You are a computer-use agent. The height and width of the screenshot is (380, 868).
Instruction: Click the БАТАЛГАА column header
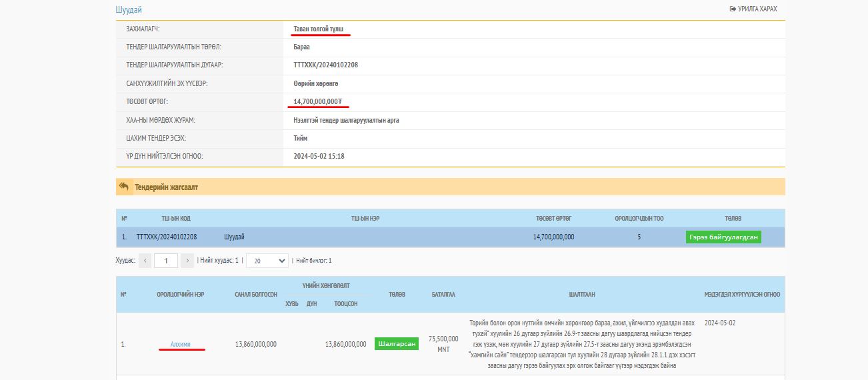tap(443, 295)
